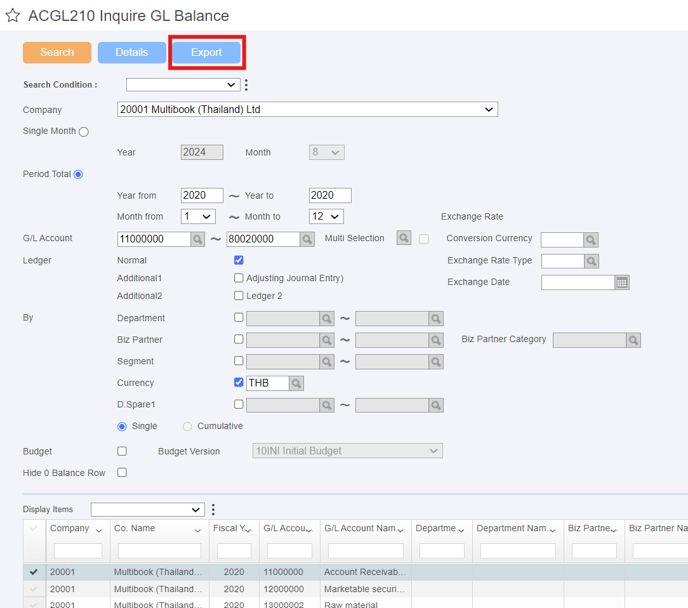Open Biz Partner to lookup magnifier
The width and height of the screenshot is (688, 608).
(x=436, y=340)
